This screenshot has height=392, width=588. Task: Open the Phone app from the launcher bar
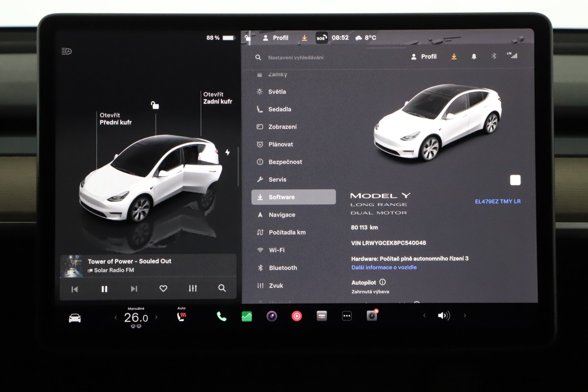click(x=221, y=316)
